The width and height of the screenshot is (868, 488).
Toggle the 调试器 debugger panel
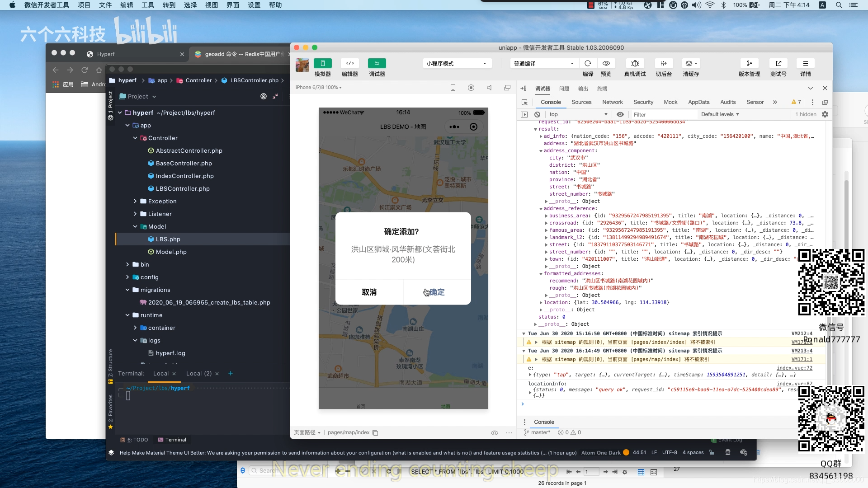click(x=377, y=63)
